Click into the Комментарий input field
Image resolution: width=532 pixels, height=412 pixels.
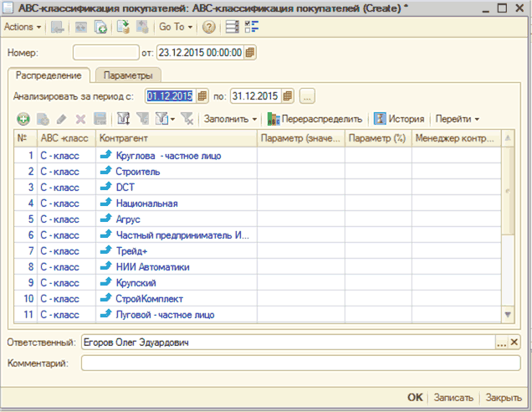coord(299,363)
